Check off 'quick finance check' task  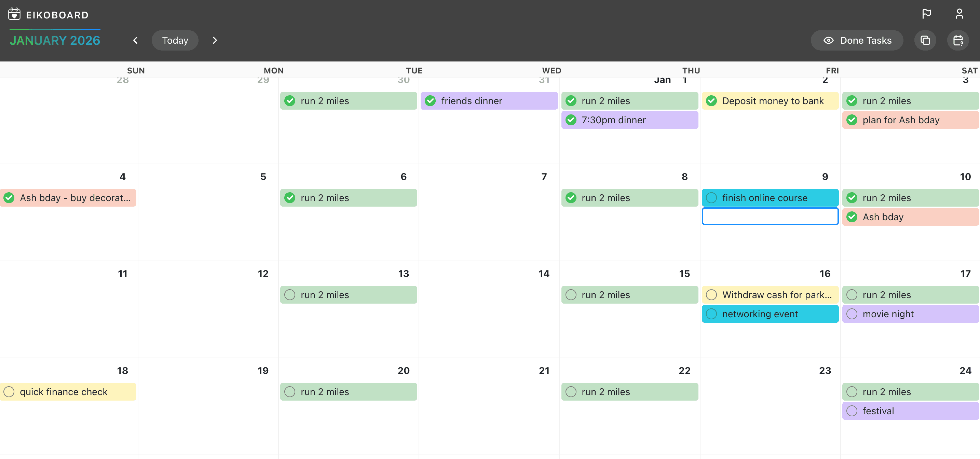tap(9, 392)
